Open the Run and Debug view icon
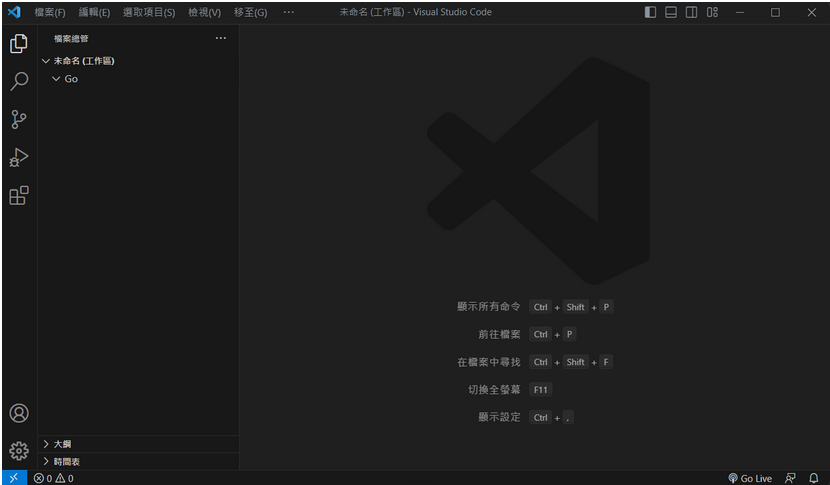This screenshot has height=485, width=830. (x=19, y=157)
